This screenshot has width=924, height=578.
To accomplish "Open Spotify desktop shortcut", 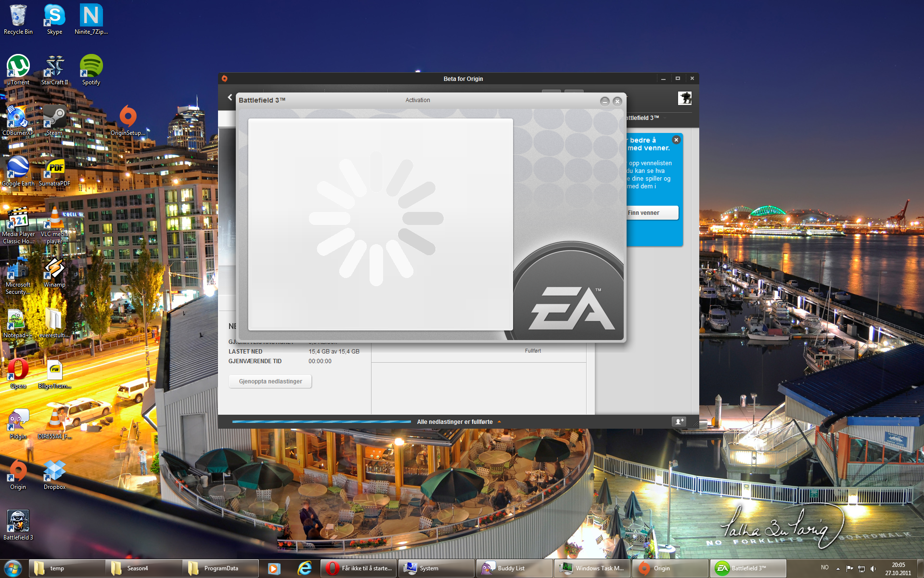I will [91, 70].
